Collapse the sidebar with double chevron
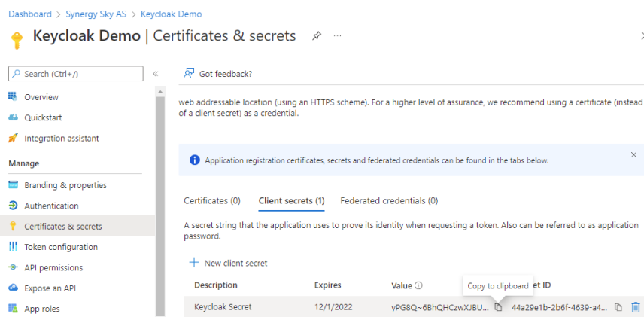This screenshot has width=644, height=317. (156, 74)
